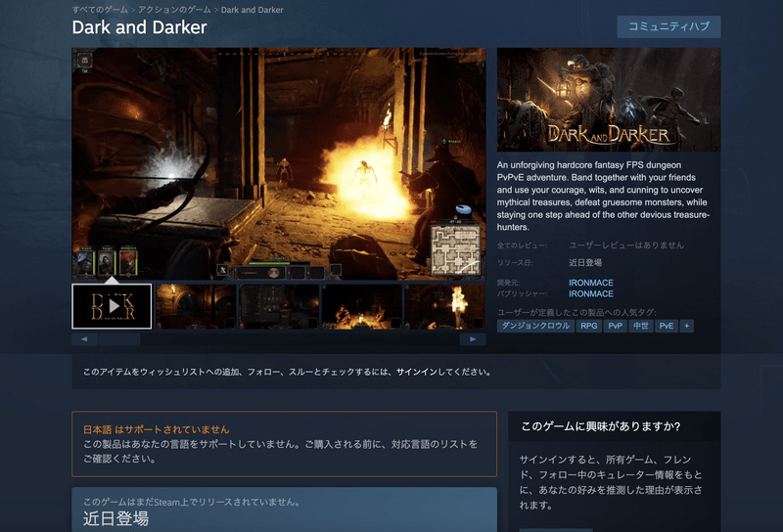Screen dimensions: 783x532
Task: Click the 近日登場 coming soon heading
Action: (115, 519)
